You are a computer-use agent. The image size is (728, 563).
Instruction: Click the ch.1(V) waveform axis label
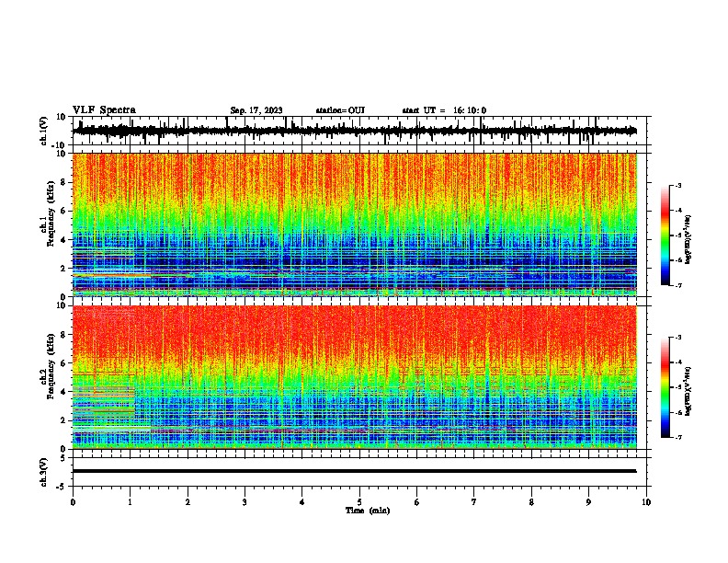point(43,131)
